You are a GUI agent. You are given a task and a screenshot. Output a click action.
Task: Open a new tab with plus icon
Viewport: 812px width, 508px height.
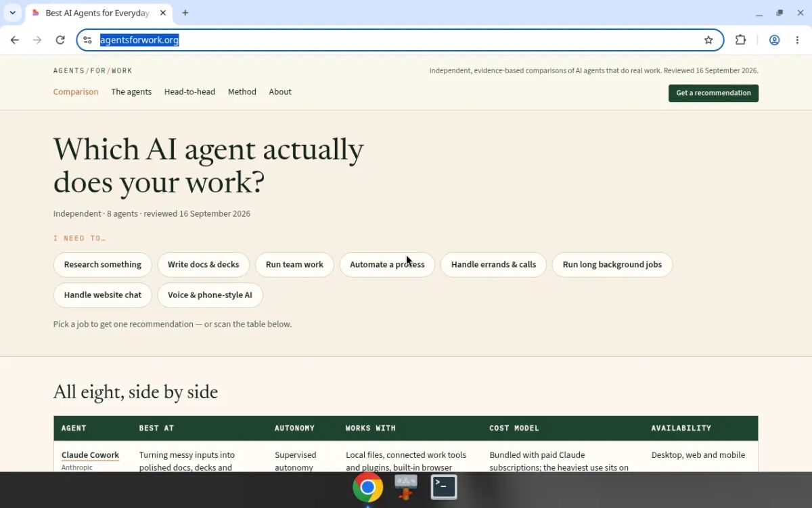pyautogui.click(x=185, y=13)
